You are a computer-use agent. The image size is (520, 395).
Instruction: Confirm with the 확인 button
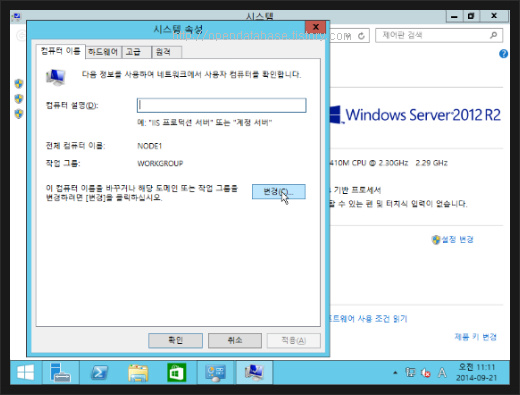(x=175, y=340)
